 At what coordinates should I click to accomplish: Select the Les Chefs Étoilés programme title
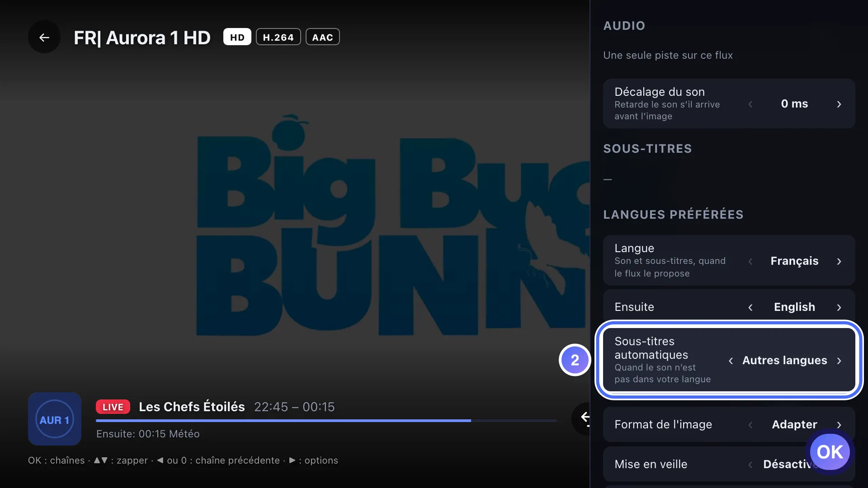point(192,407)
